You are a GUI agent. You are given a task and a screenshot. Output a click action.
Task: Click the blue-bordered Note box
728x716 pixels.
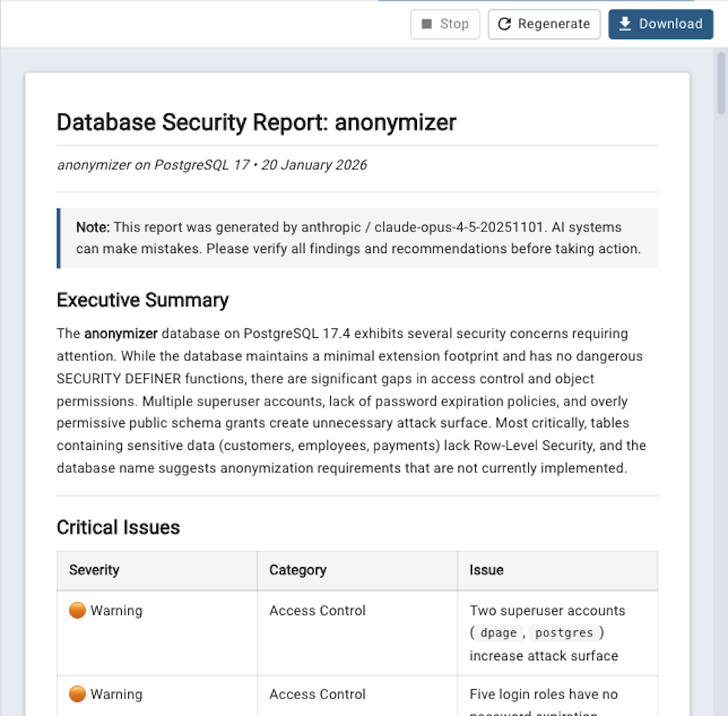coord(356,238)
